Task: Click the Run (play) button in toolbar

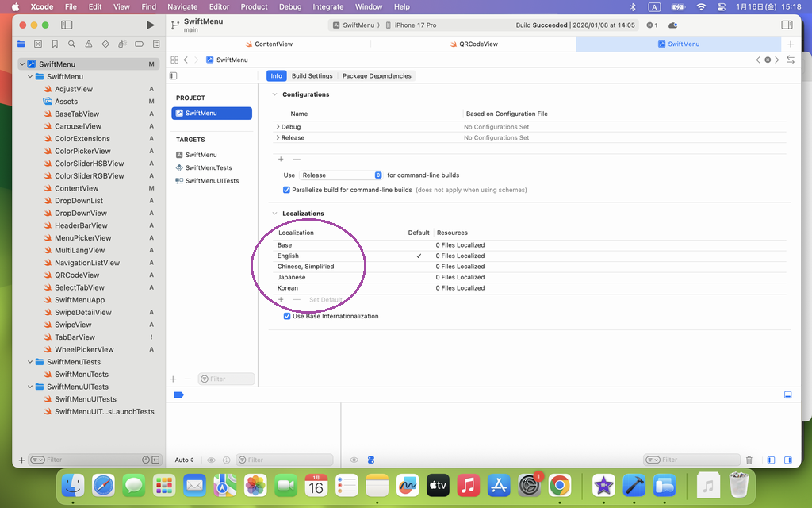Action: (150, 25)
